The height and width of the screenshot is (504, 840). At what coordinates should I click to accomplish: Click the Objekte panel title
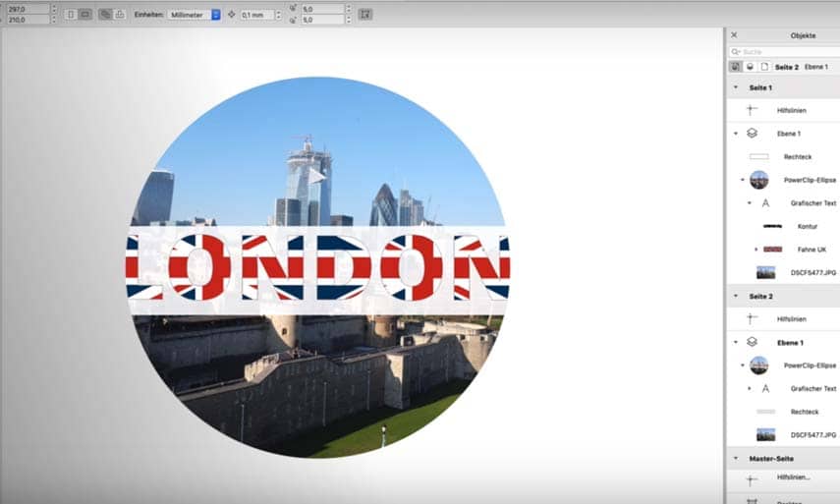[803, 35]
